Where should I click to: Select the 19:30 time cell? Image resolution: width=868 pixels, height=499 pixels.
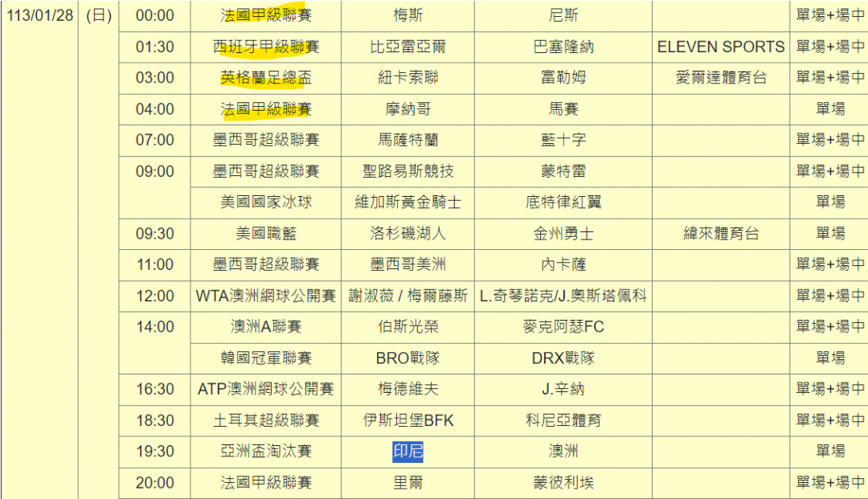[x=155, y=452]
